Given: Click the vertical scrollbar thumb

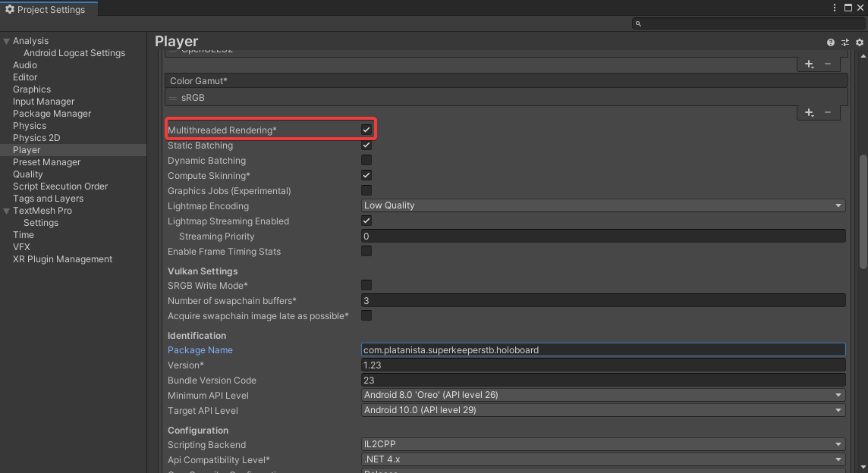Looking at the screenshot, I should [863, 211].
